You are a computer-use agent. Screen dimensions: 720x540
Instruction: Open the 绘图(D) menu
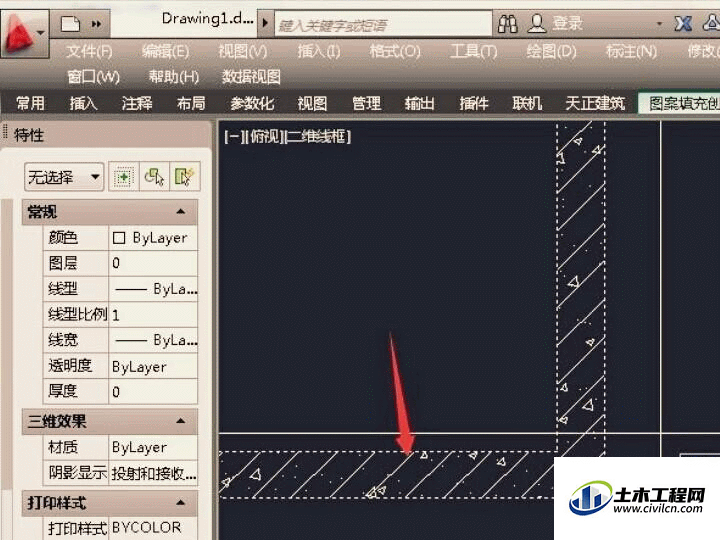click(x=551, y=51)
